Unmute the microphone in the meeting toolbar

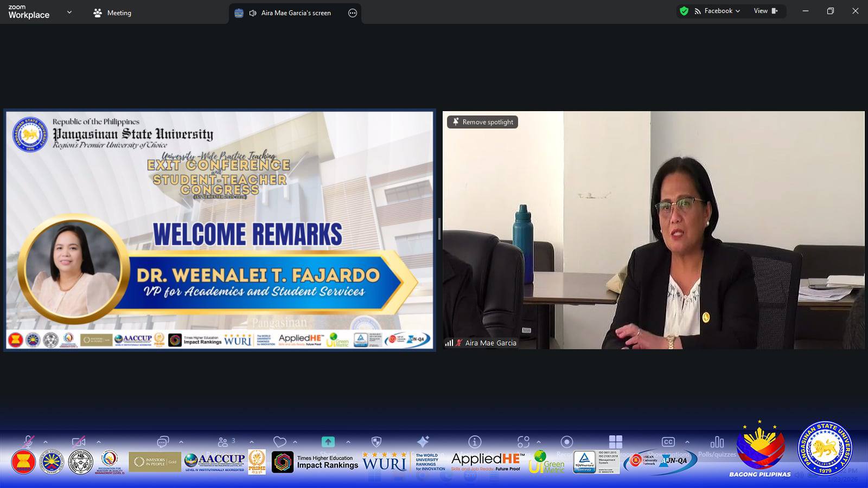pos(28,442)
